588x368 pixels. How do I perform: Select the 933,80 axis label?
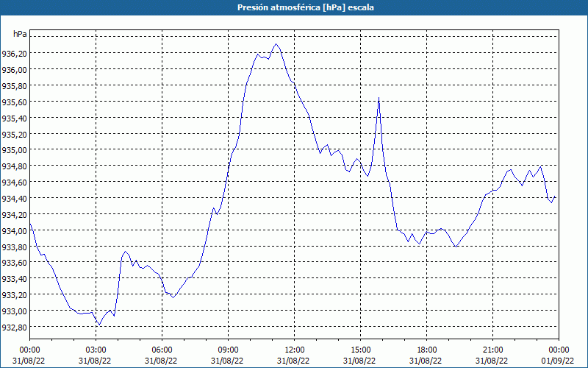tap(14, 247)
